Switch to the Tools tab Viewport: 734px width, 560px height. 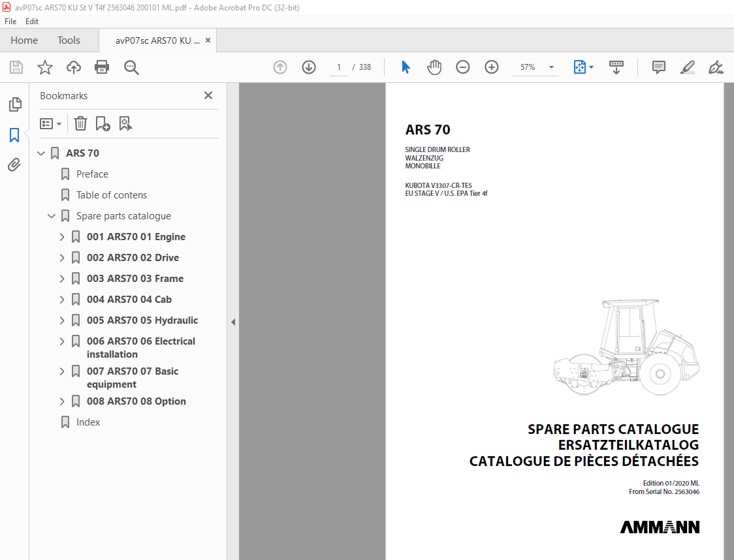(69, 40)
